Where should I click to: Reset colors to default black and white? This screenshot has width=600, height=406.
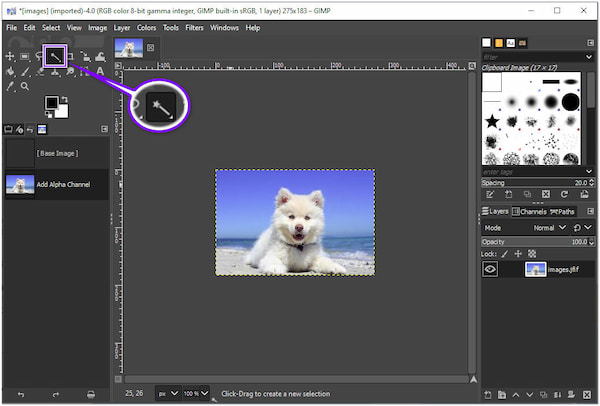pos(49,114)
